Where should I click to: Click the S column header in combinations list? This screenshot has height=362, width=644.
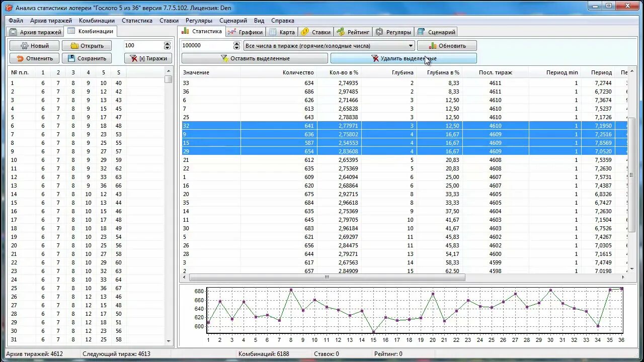click(x=118, y=72)
